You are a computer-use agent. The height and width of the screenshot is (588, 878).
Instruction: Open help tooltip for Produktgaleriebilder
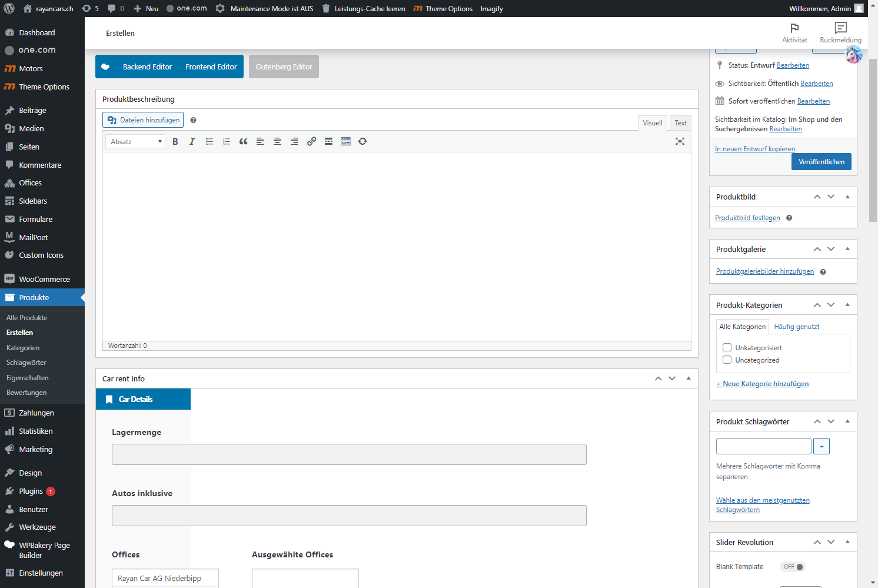tap(823, 272)
